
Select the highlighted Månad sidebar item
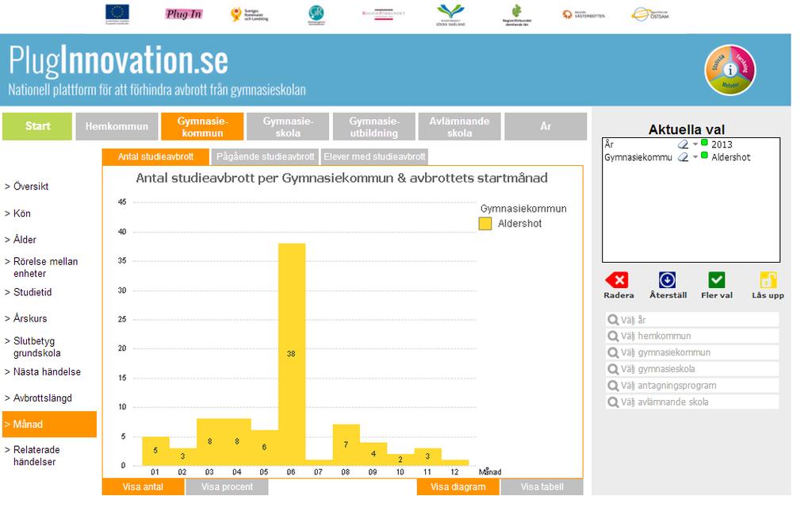49,424
